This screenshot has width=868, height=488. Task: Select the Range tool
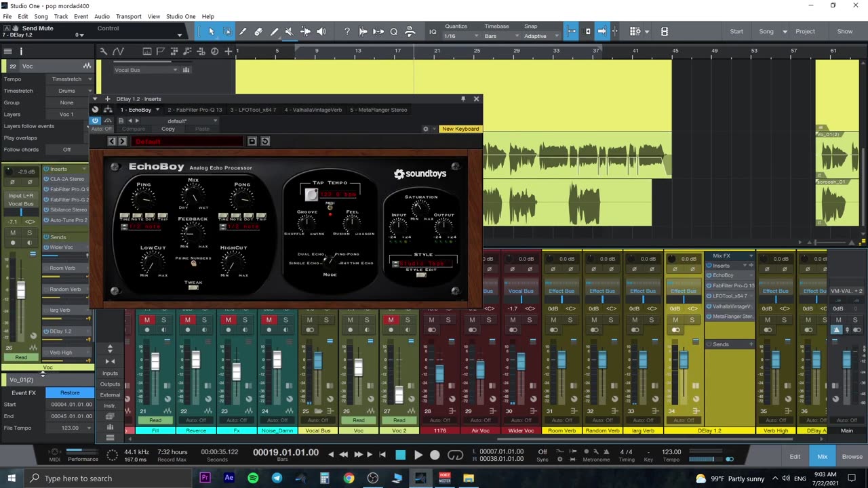[227, 31]
